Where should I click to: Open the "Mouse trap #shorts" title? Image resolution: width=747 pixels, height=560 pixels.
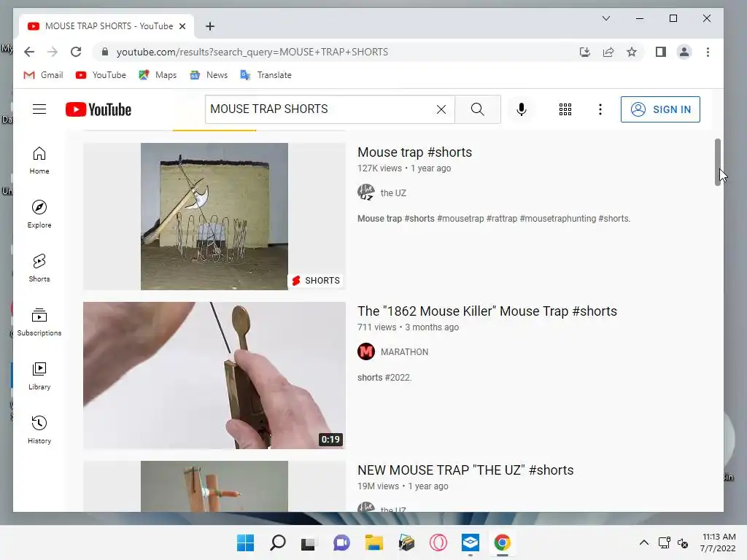pos(414,152)
